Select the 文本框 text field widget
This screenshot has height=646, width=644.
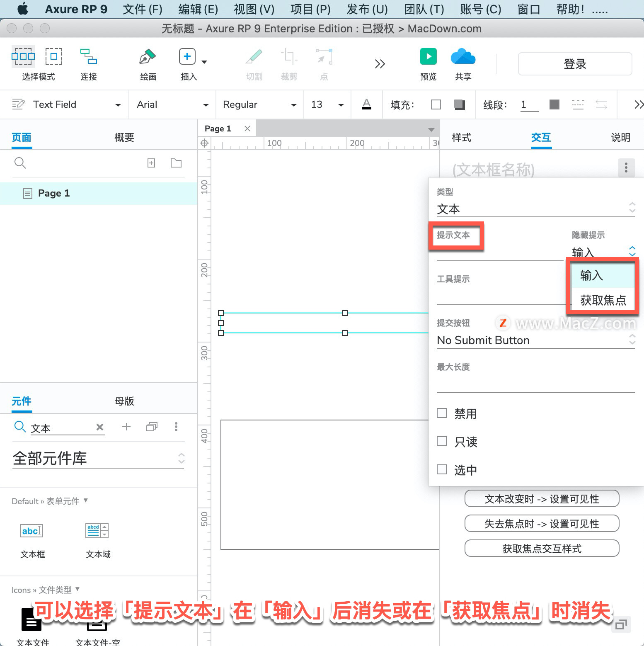[32, 541]
